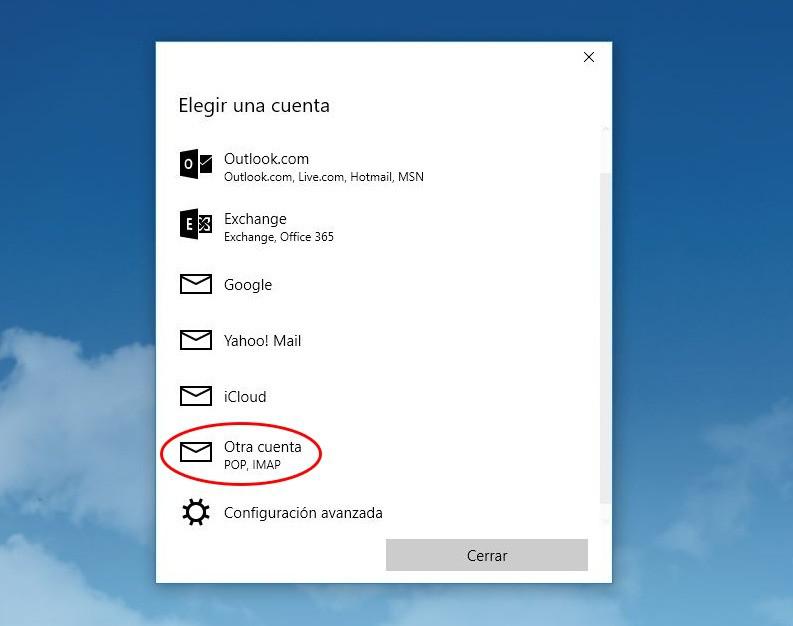
Task: Click the 'Outlook.com, Live.com, Hotmail, MSN' subtitle
Action: tap(323, 177)
